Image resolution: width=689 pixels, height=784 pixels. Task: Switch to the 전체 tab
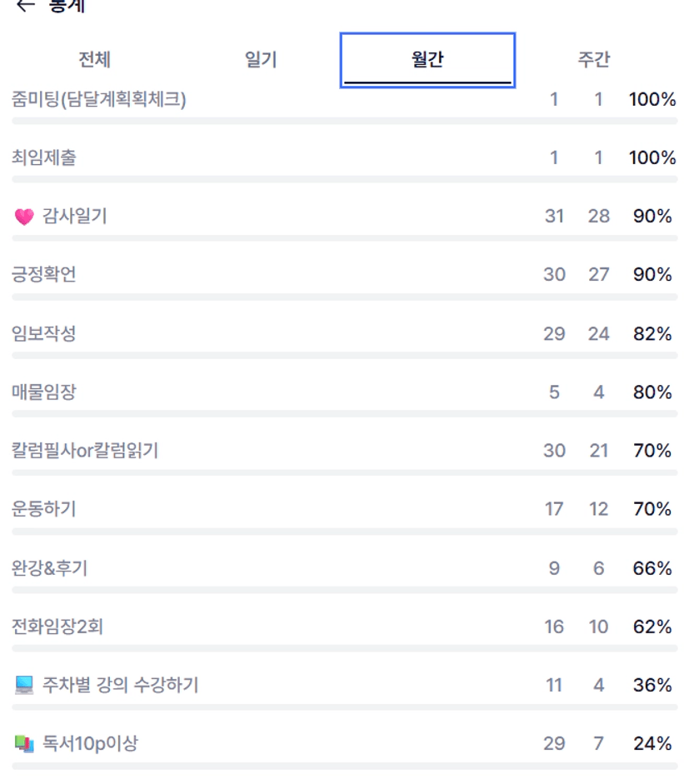[x=94, y=60]
